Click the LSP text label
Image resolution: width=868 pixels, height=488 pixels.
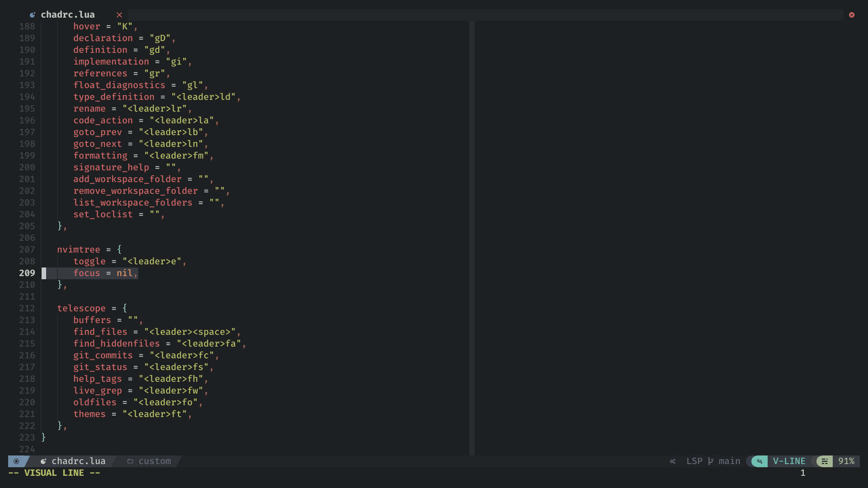(x=695, y=461)
